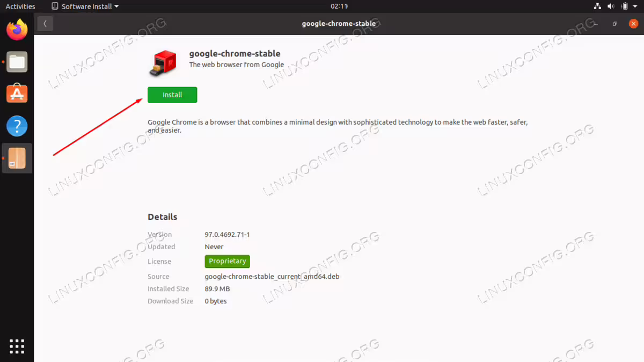The image size is (644, 362).
Task: Click the volume speaker icon
Action: pos(611,6)
